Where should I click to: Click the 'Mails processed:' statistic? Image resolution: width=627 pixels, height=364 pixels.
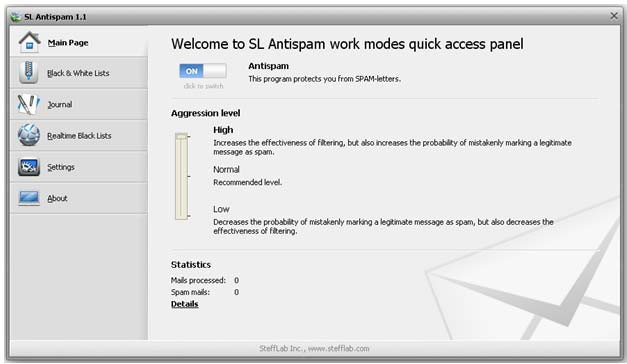click(x=198, y=280)
